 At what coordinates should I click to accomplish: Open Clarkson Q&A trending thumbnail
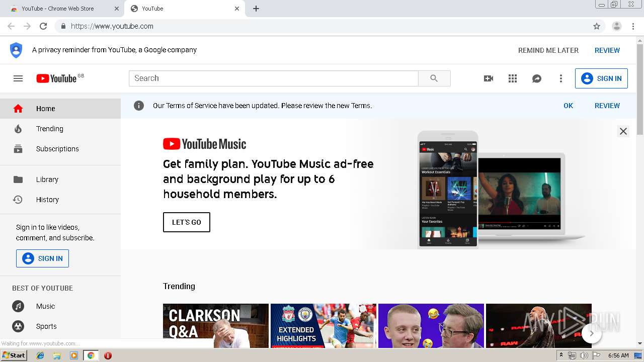click(x=216, y=326)
